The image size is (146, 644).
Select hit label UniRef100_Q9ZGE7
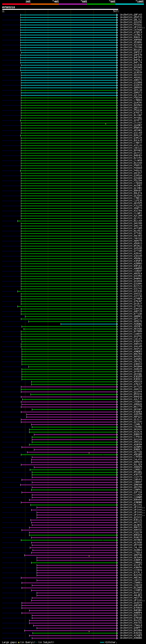[x=131, y=326]
